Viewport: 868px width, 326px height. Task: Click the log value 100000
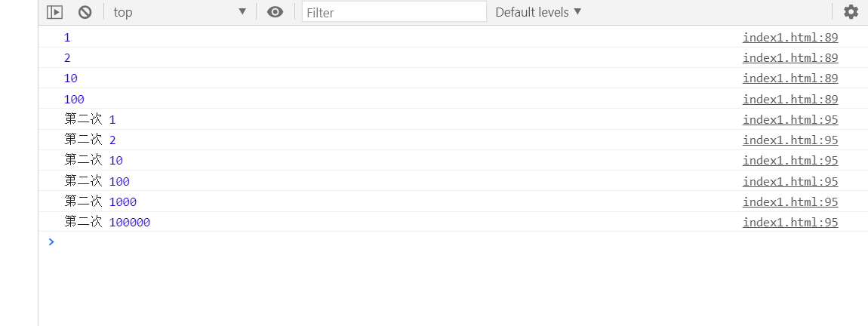[130, 223]
